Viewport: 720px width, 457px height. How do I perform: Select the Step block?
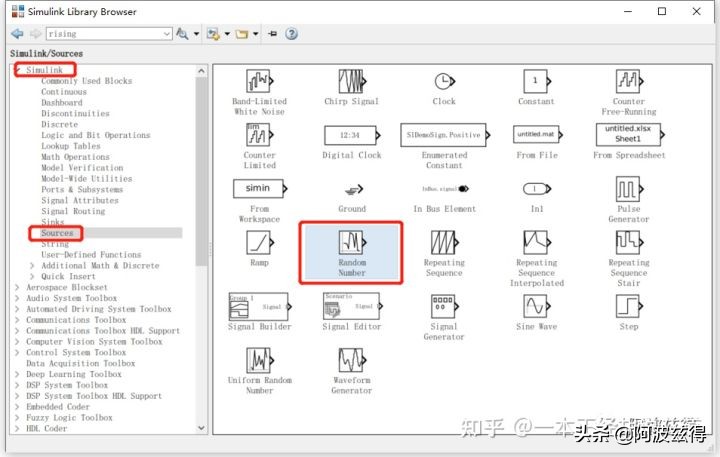pyautogui.click(x=629, y=306)
